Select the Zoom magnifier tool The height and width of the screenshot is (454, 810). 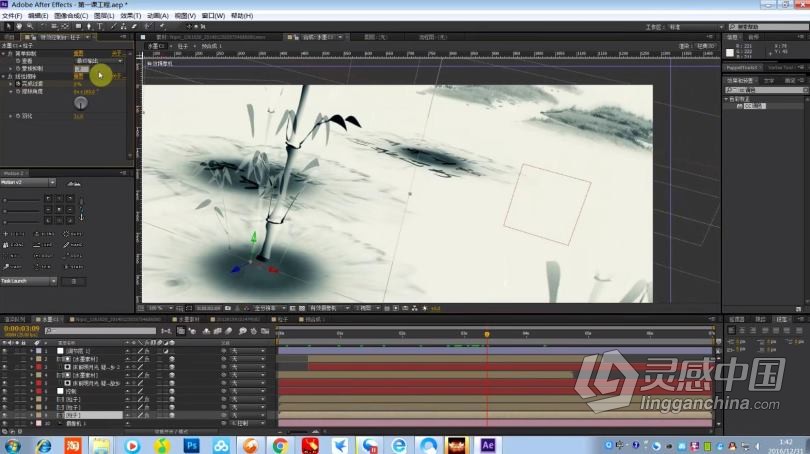(30, 26)
